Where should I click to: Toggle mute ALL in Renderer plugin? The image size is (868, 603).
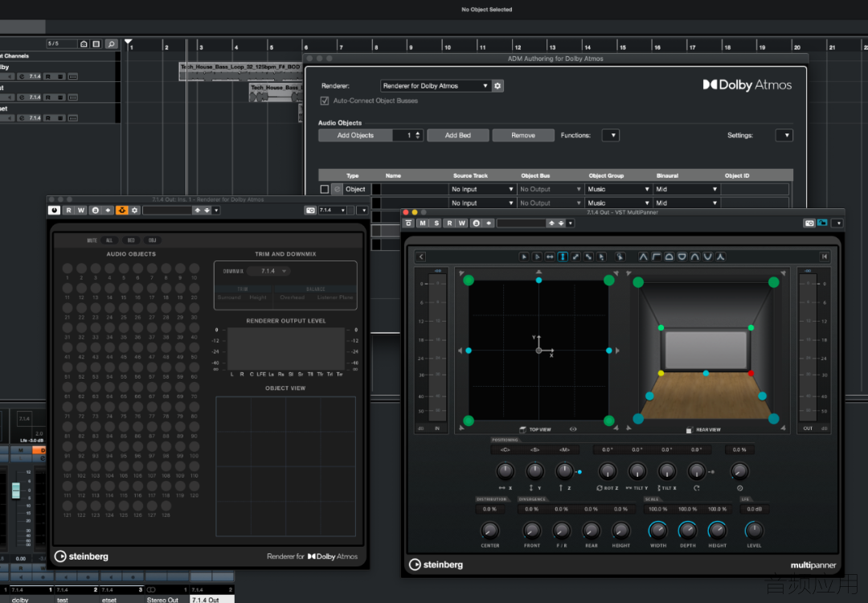(109, 240)
